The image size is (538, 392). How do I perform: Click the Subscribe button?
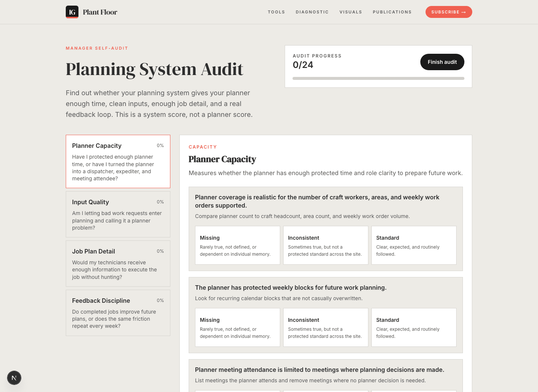click(449, 12)
